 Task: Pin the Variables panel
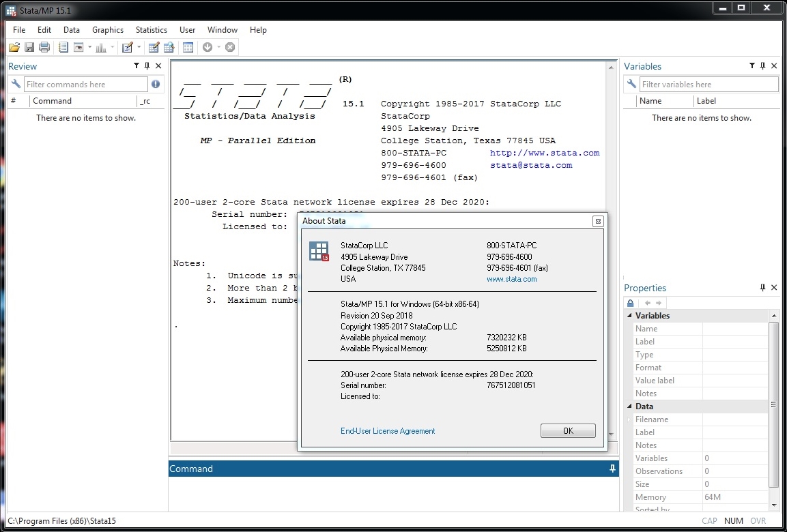tap(762, 65)
